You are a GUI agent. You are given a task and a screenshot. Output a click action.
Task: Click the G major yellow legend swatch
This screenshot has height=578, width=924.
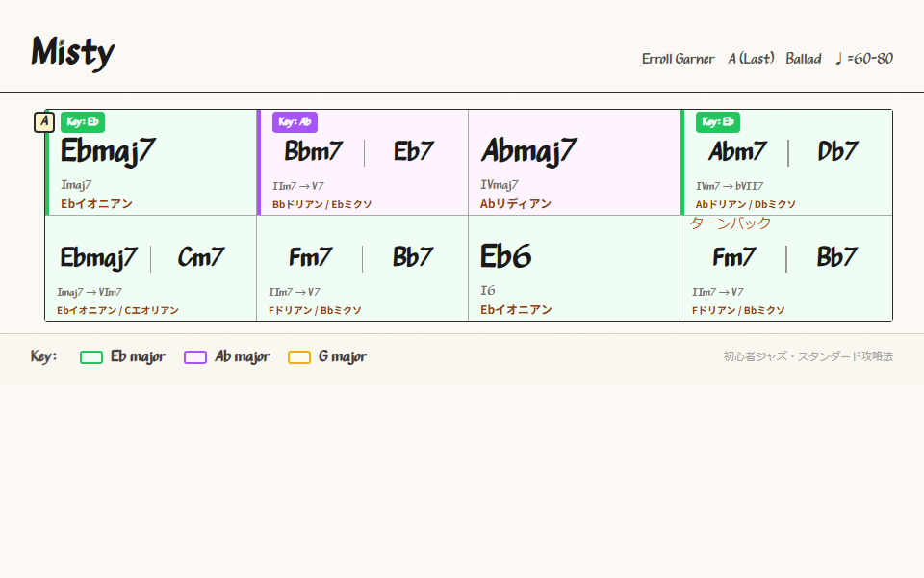[299, 357]
